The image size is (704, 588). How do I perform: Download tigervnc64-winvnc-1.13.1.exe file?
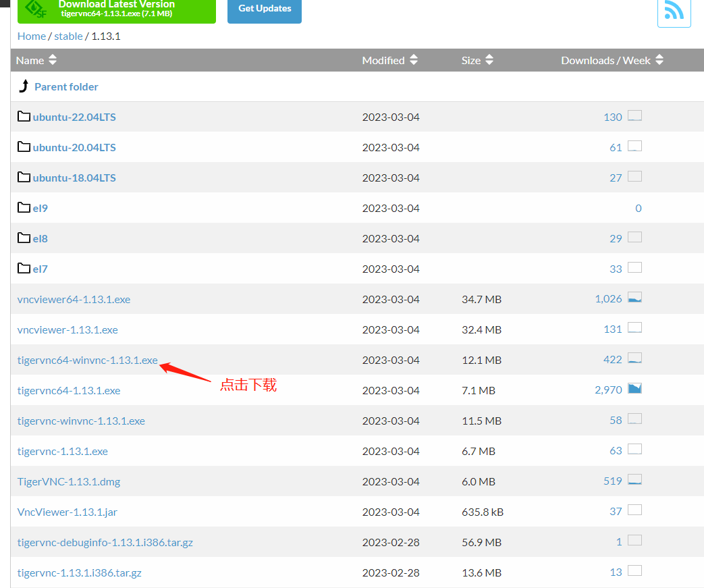click(x=88, y=360)
